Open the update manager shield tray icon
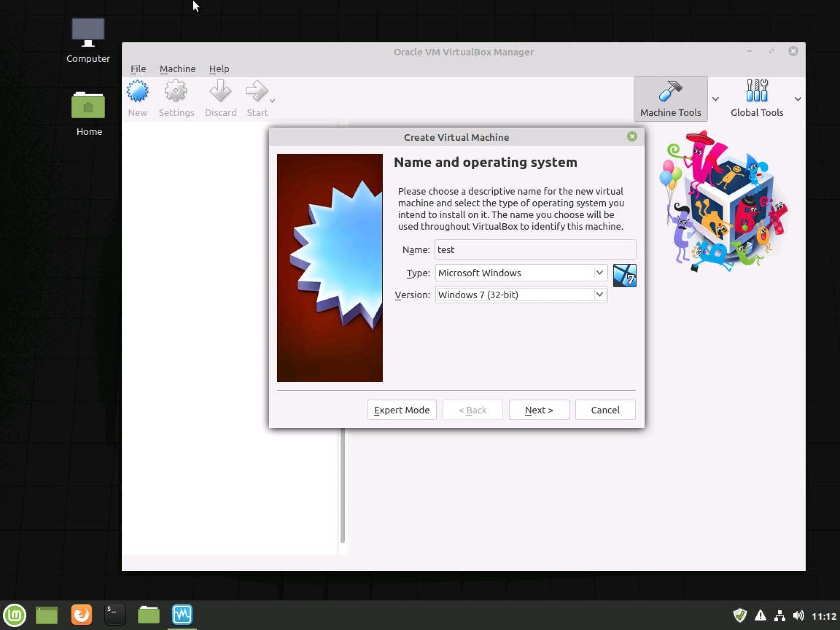This screenshot has height=630, width=840. 740,616
